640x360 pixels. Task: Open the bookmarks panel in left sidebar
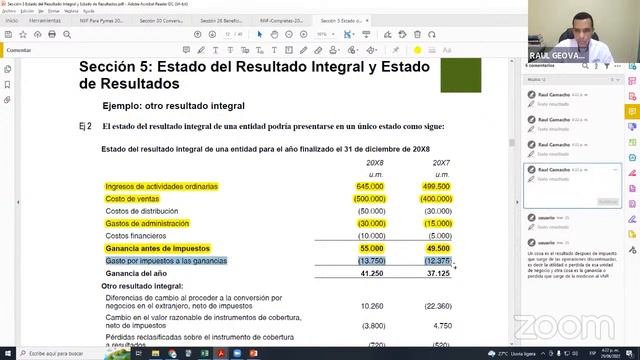coord(7,84)
